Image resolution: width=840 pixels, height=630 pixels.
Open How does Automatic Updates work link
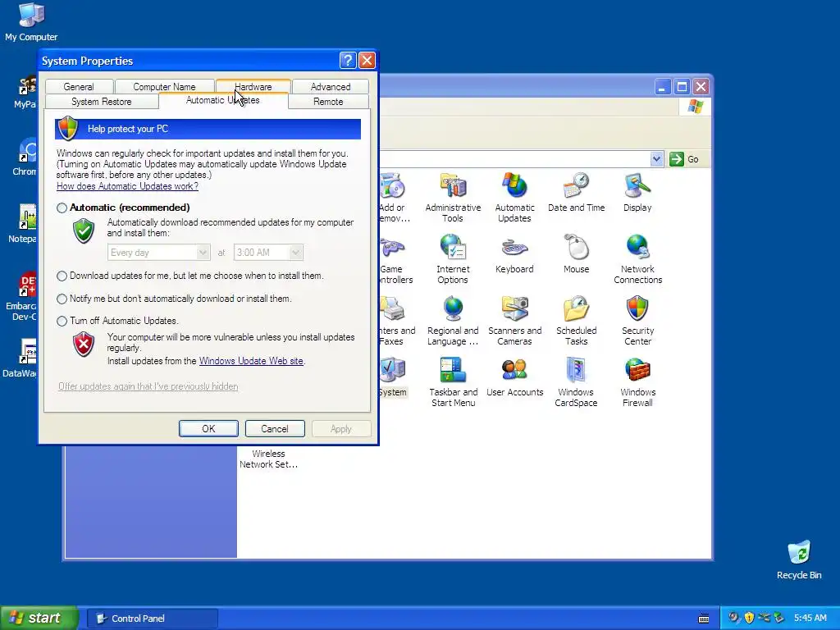127,186
